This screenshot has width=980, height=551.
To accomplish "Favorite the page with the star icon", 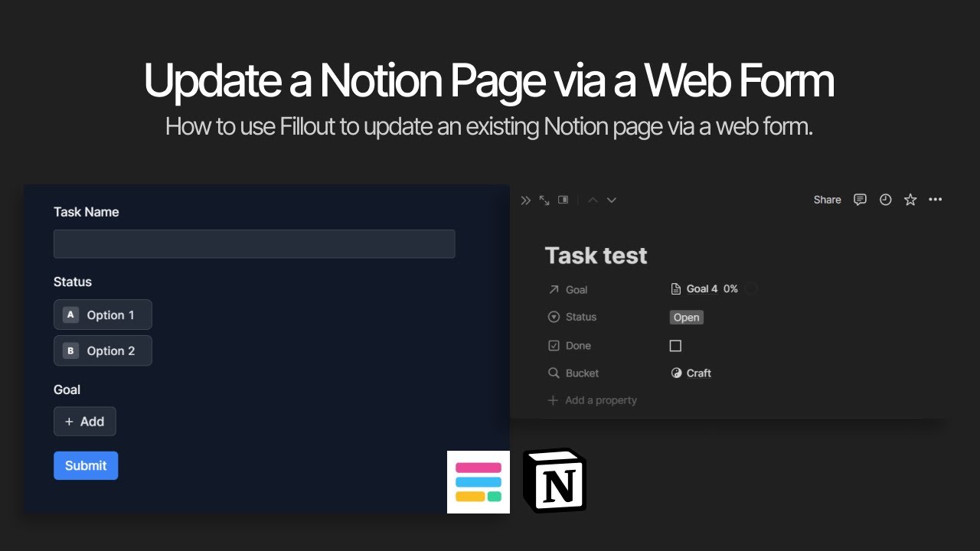I will point(910,200).
